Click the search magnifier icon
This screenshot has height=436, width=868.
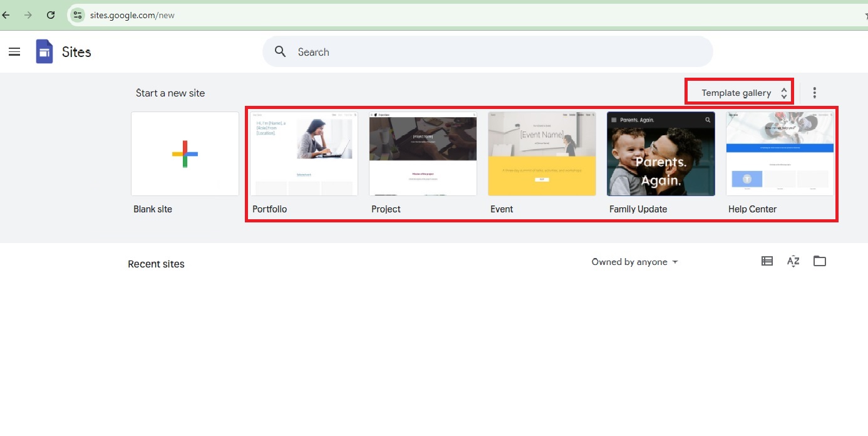point(280,52)
